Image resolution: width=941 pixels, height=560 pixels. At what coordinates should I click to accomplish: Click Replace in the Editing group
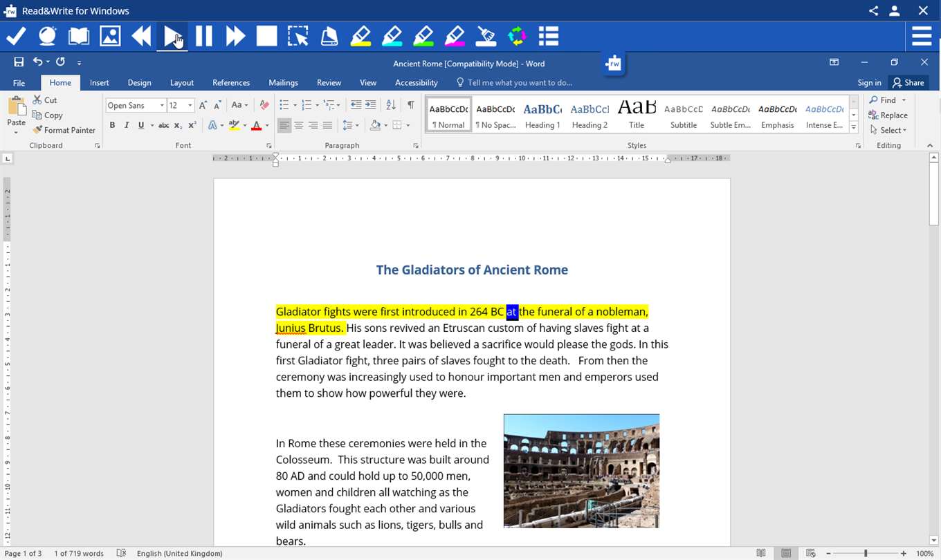(888, 115)
